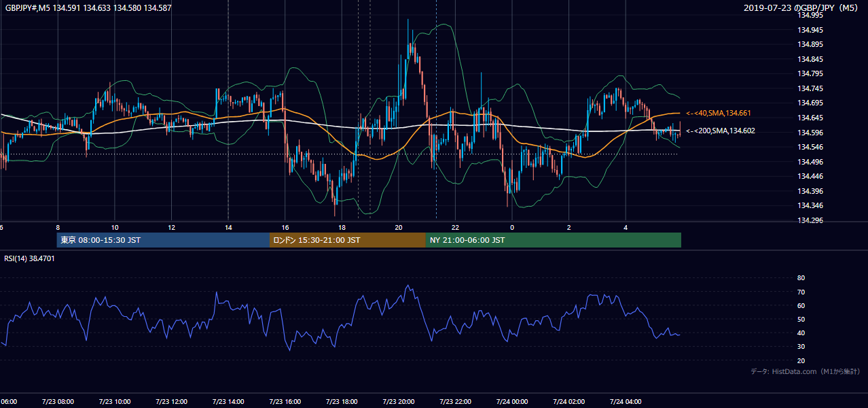
Task: Click bottom date label 7/24 04:00
Action: (626, 402)
